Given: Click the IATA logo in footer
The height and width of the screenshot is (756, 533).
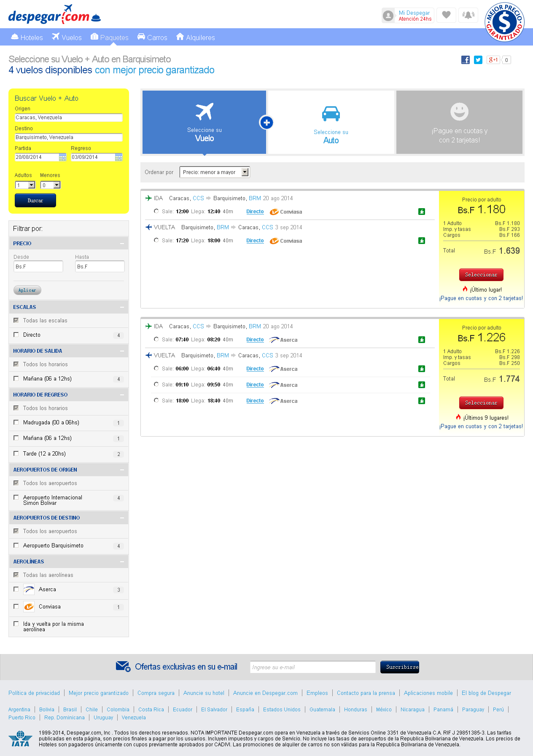Looking at the screenshot, I should point(20,739).
